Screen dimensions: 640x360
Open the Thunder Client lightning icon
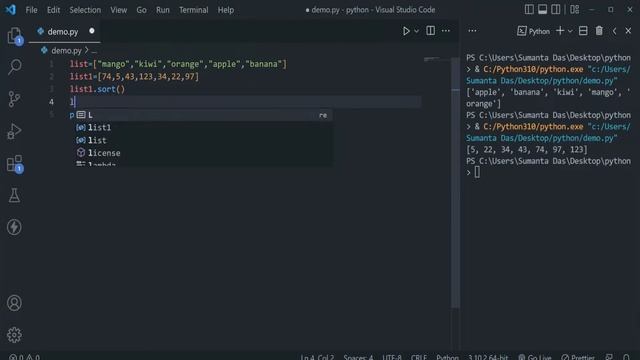point(14,227)
